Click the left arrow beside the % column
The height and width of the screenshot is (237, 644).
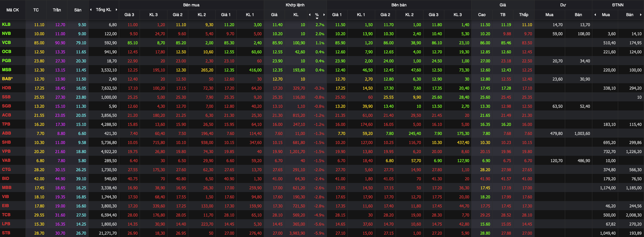310,15
